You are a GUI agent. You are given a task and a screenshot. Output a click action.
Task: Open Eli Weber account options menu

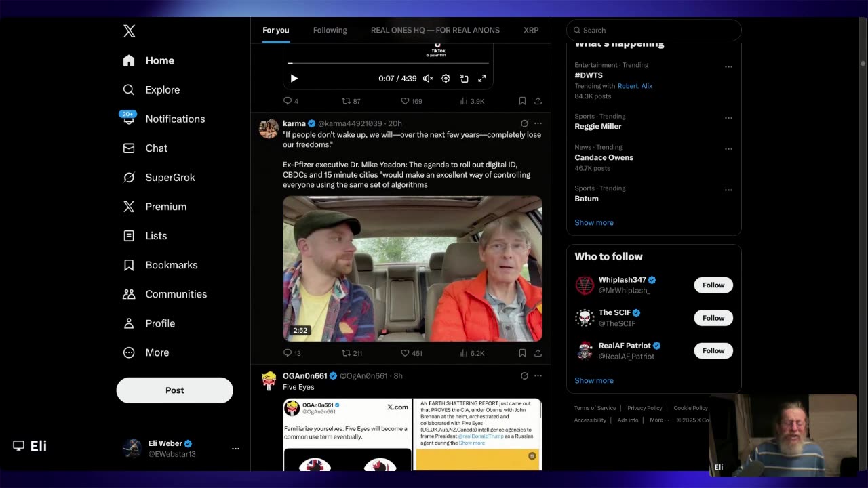[235, 448]
